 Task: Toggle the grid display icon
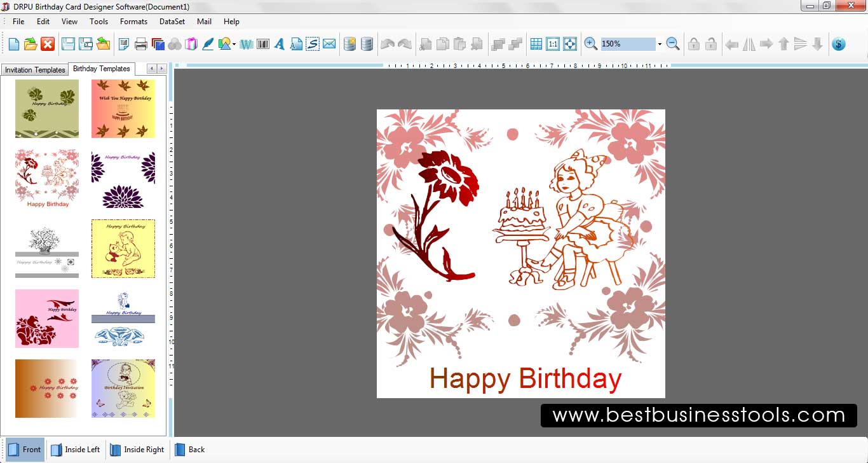536,44
